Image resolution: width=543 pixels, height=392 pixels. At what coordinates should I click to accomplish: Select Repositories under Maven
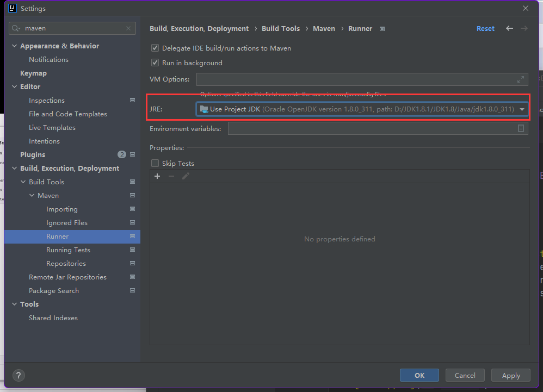click(x=66, y=264)
